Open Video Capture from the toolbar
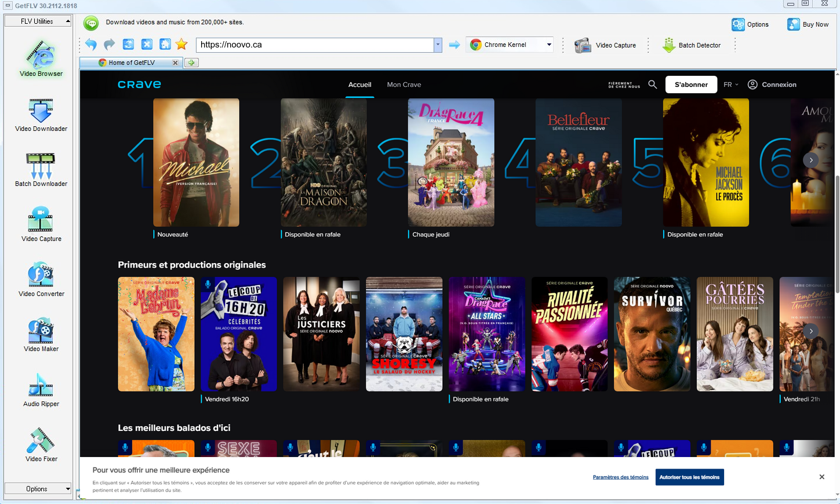Image resolution: width=840 pixels, height=504 pixels. coord(605,45)
